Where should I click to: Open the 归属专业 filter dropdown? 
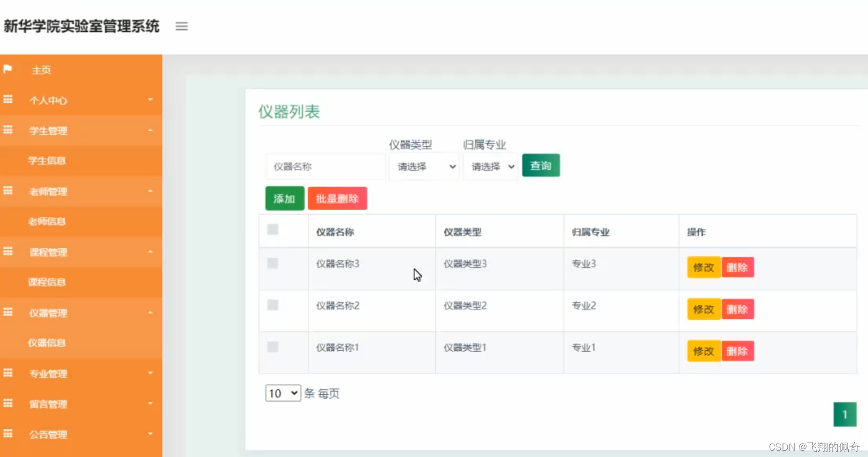point(491,167)
